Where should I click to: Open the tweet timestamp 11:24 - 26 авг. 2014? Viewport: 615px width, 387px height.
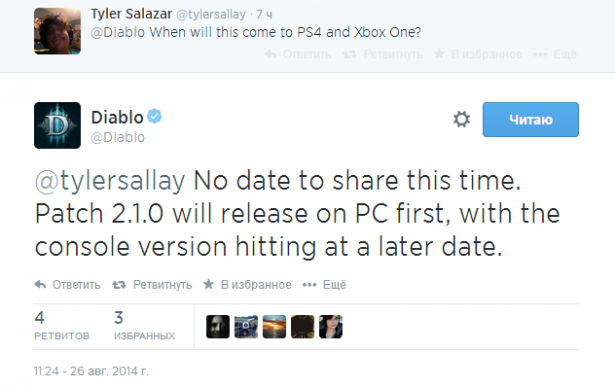(91, 371)
